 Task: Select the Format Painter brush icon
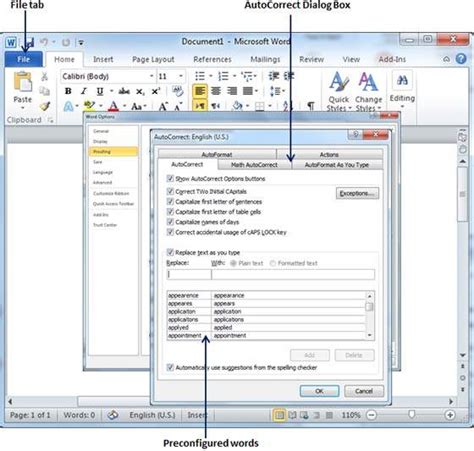[x=45, y=106]
